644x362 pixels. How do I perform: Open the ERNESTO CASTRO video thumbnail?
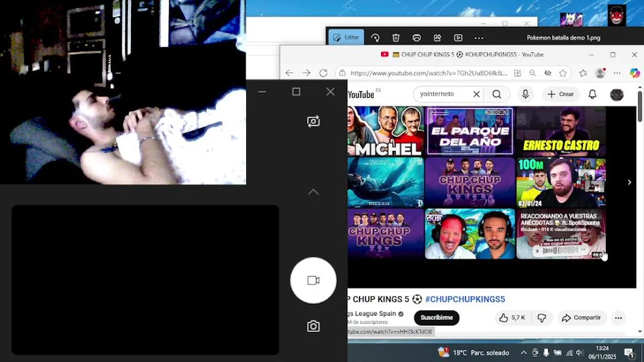(561, 131)
